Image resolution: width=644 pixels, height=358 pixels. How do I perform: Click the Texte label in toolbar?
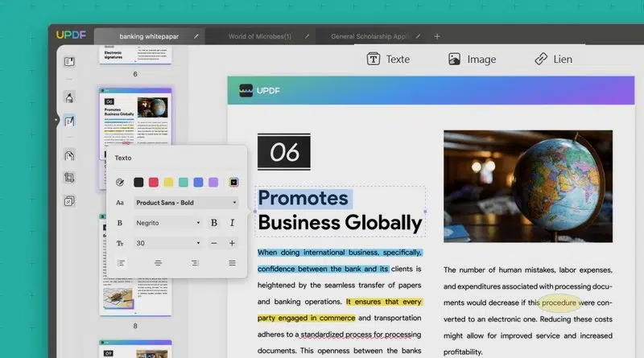click(x=398, y=59)
